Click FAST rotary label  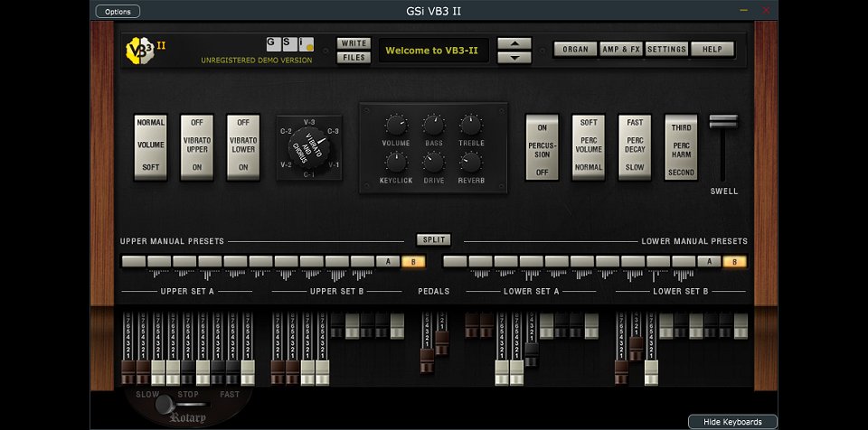click(230, 395)
